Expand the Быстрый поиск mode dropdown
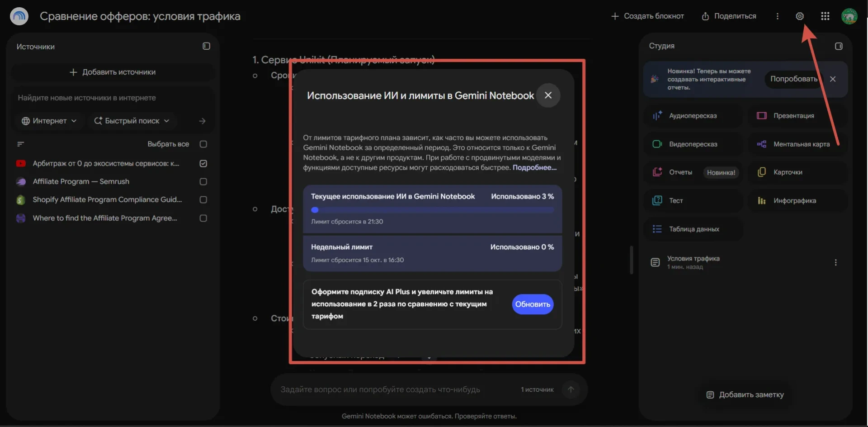 (132, 121)
